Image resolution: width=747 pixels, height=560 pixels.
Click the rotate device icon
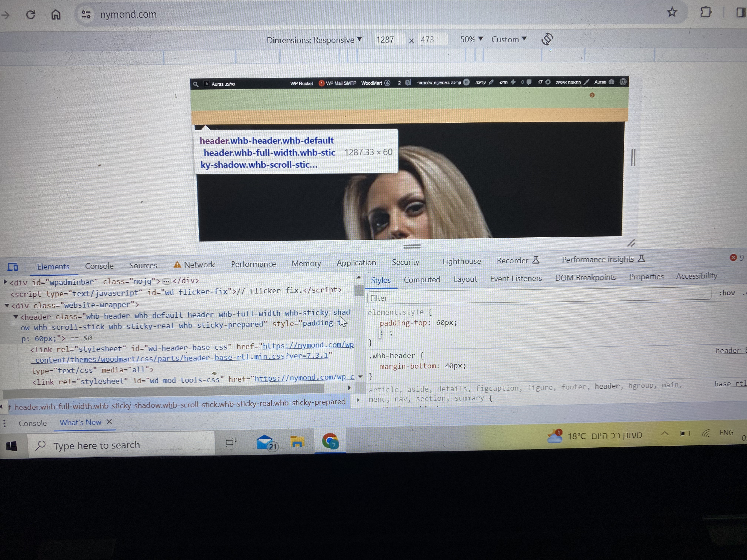click(547, 39)
